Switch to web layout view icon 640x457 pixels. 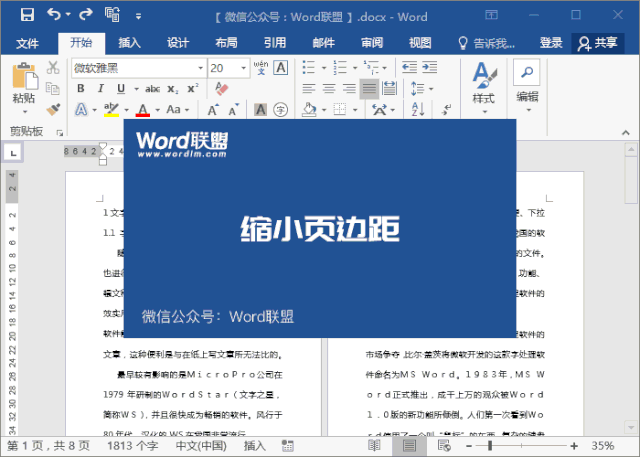point(444,446)
